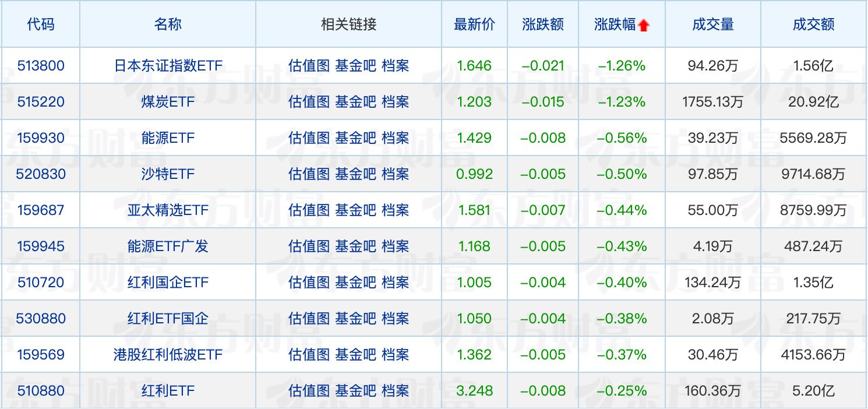Viewport: 868px width, 409px height.
Task: Sort by 成交量 column header
Action: [712, 24]
